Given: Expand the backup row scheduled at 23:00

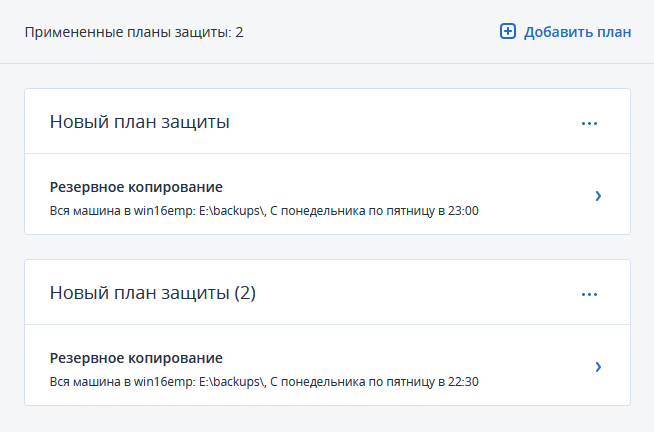Looking at the screenshot, I should click(598, 196).
